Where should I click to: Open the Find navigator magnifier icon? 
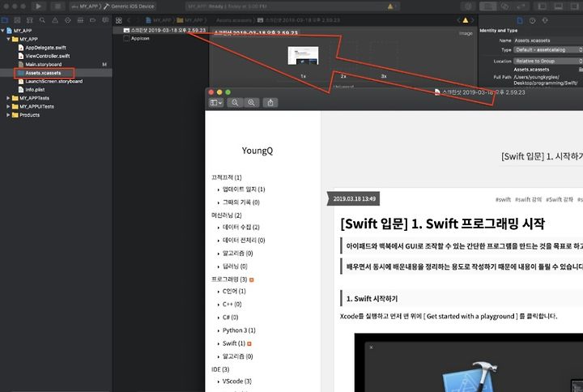[x=42, y=20]
